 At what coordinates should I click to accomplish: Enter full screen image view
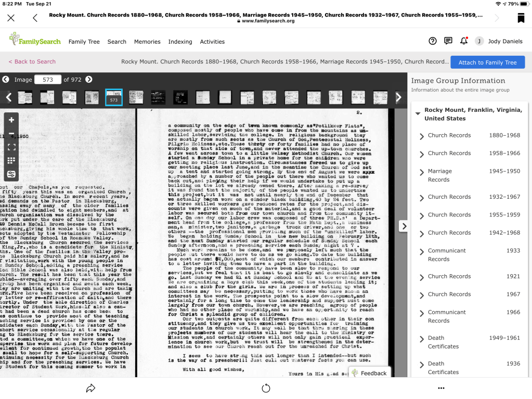point(11,147)
